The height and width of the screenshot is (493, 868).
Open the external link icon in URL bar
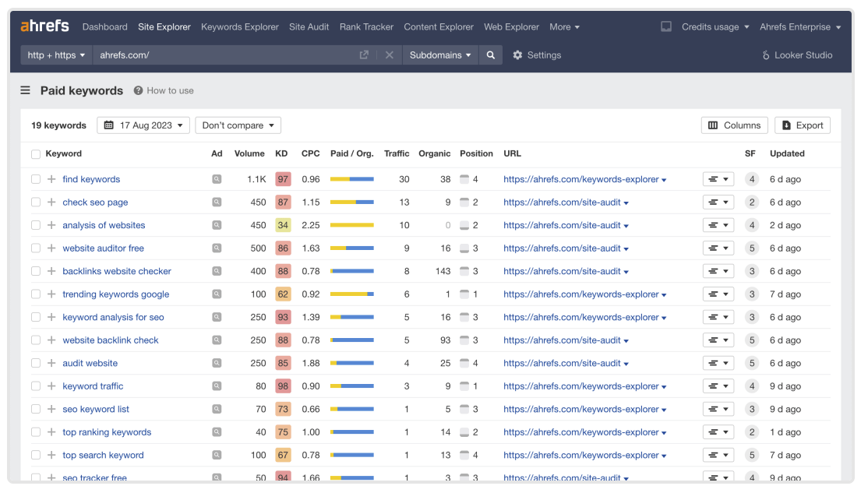click(x=364, y=55)
